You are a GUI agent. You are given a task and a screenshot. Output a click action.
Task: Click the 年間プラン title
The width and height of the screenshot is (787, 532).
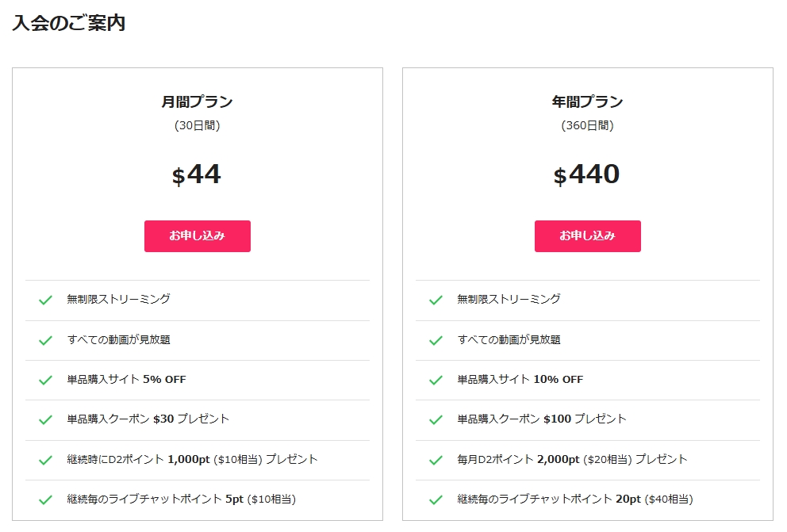(x=587, y=101)
